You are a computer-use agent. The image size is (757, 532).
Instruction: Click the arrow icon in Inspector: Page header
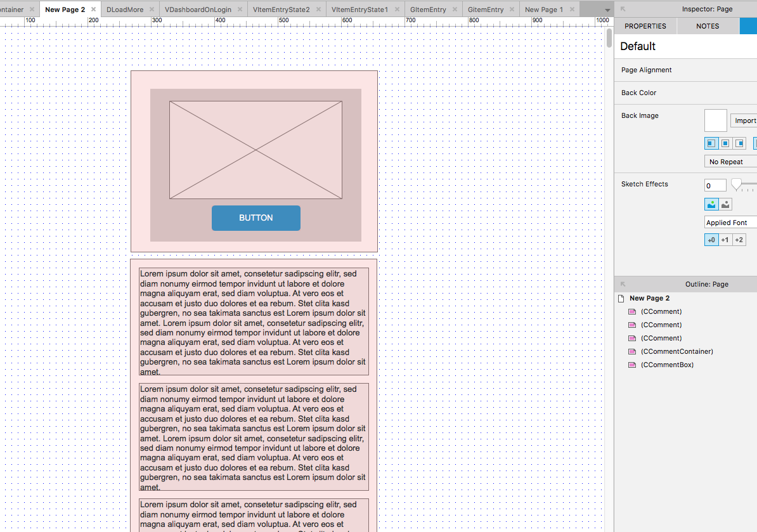(x=622, y=9)
